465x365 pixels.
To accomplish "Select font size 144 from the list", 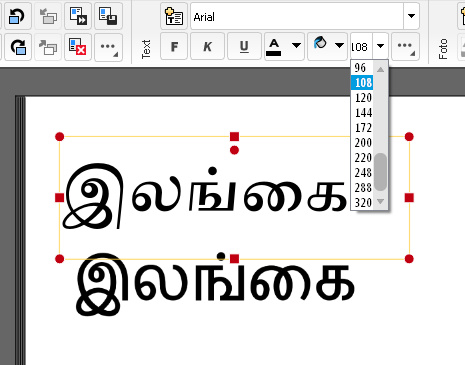I will coord(363,113).
